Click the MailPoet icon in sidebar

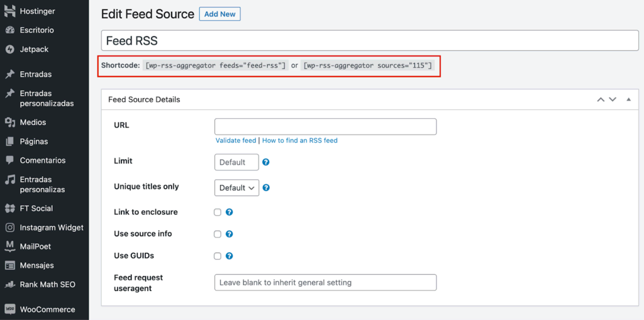[9, 246]
